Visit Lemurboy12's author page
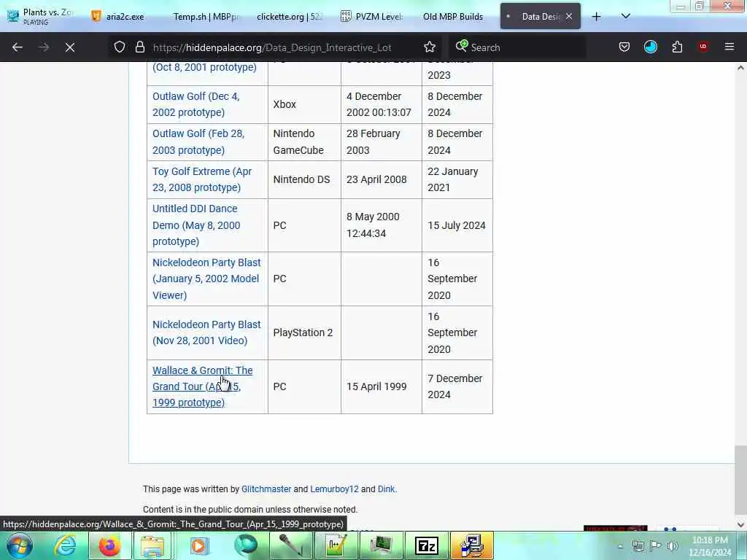747x560 pixels. 334,489
